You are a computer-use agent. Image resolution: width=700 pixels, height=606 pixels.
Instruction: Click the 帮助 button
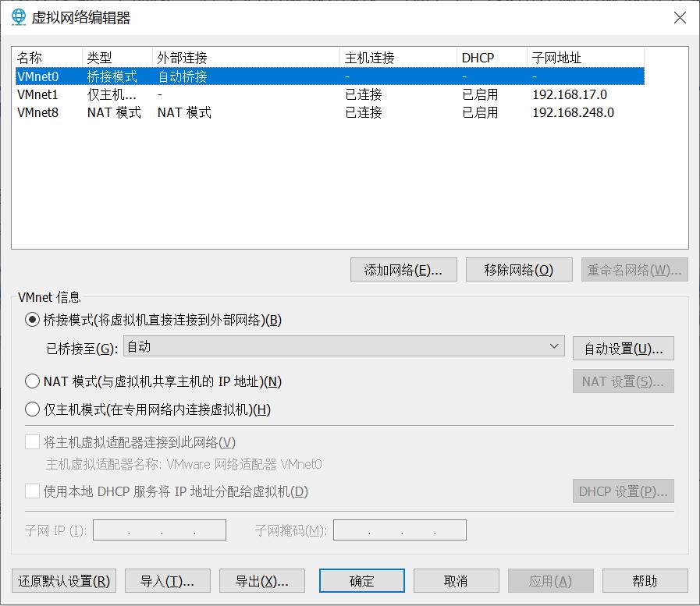(x=645, y=580)
